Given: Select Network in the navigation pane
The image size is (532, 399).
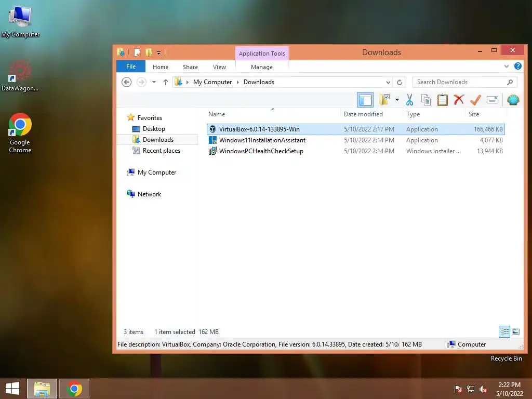Looking at the screenshot, I should [149, 194].
